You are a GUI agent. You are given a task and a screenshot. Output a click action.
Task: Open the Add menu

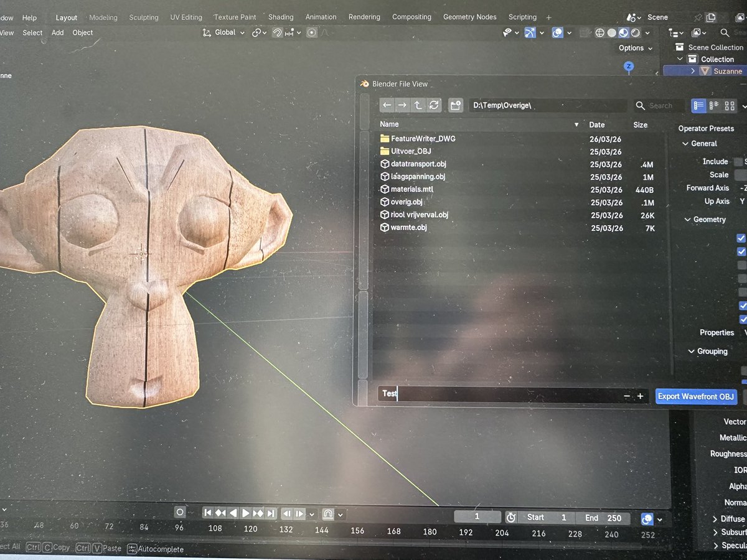point(57,32)
